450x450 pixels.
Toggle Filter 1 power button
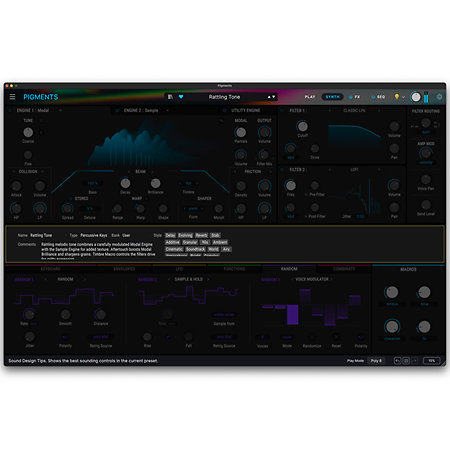pyautogui.click(x=283, y=110)
